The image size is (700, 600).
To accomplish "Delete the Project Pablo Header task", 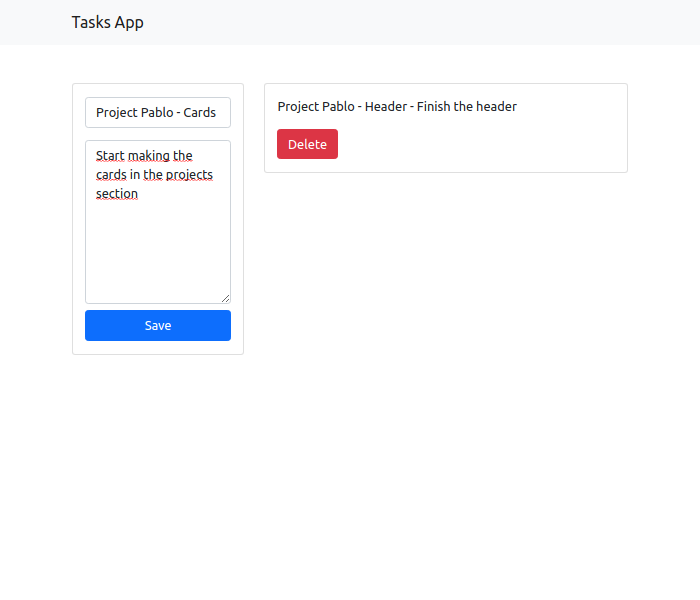I will 308,144.
